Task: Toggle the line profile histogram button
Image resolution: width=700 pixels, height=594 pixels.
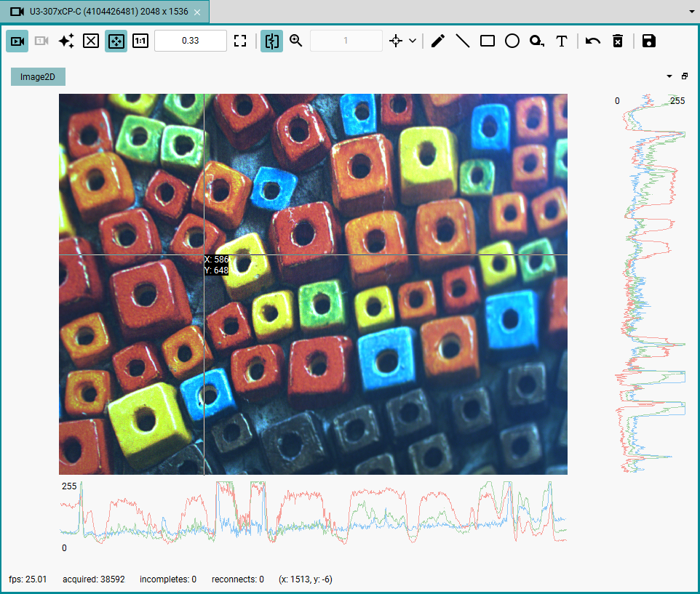Action: point(272,41)
